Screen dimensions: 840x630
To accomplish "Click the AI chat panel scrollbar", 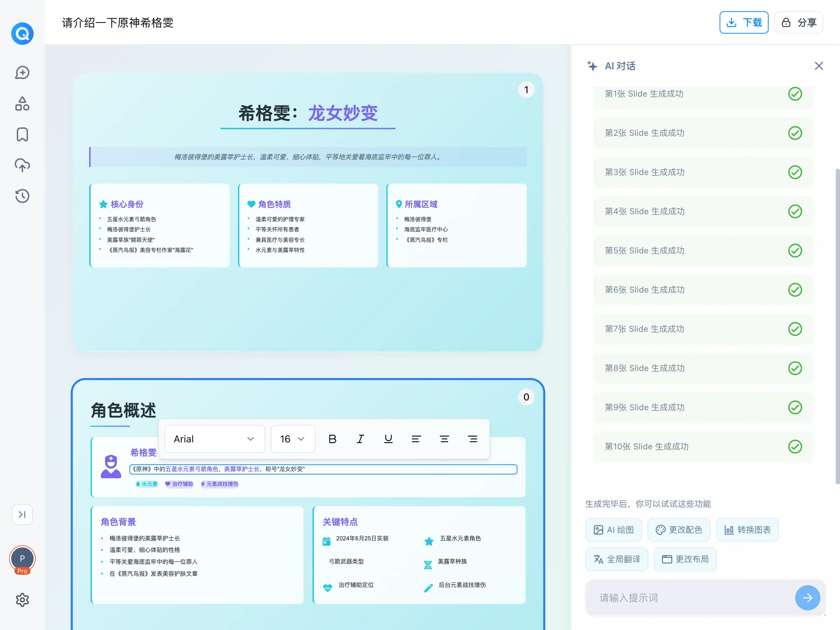I will point(837,327).
